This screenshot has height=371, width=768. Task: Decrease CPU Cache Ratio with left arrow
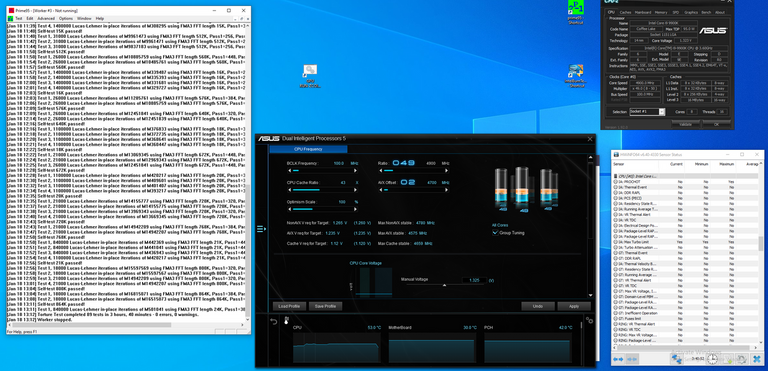(x=288, y=190)
